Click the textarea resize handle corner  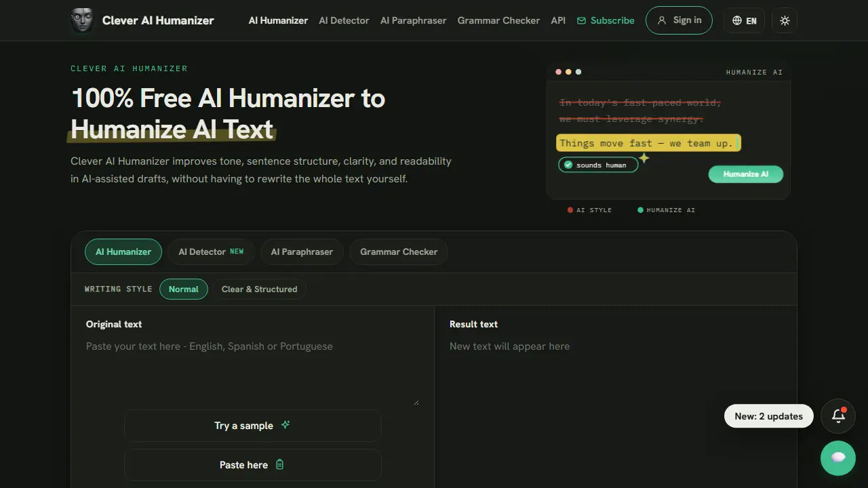(416, 402)
